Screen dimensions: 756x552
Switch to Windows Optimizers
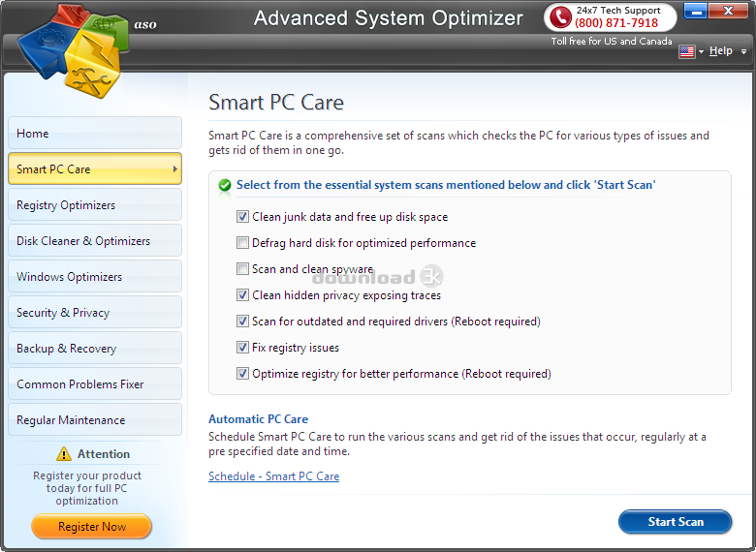click(x=95, y=276)
